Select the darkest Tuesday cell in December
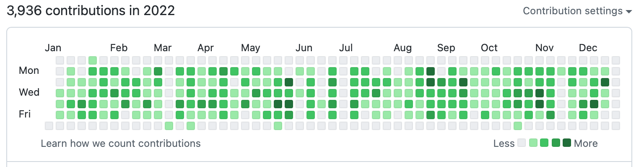The image size is (644, 167). click(x=605, y=82)
